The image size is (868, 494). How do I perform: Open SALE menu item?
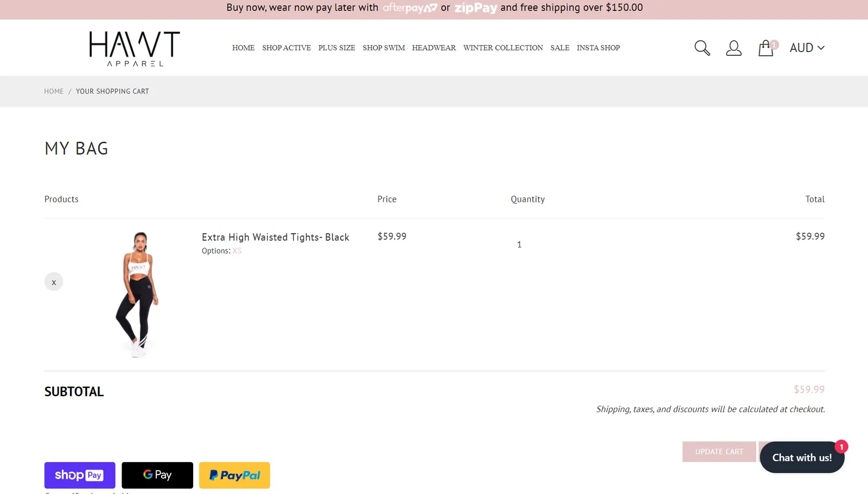pos(560,48)
